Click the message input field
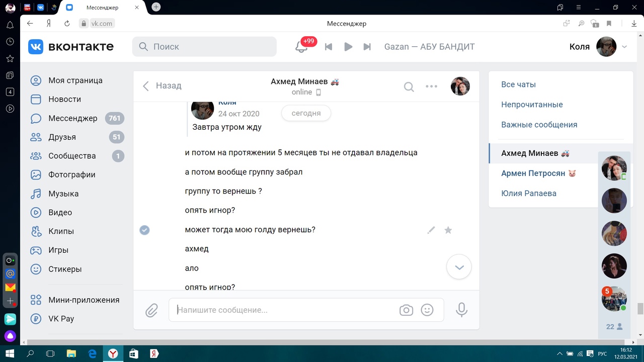 click(x=284, y=310)
